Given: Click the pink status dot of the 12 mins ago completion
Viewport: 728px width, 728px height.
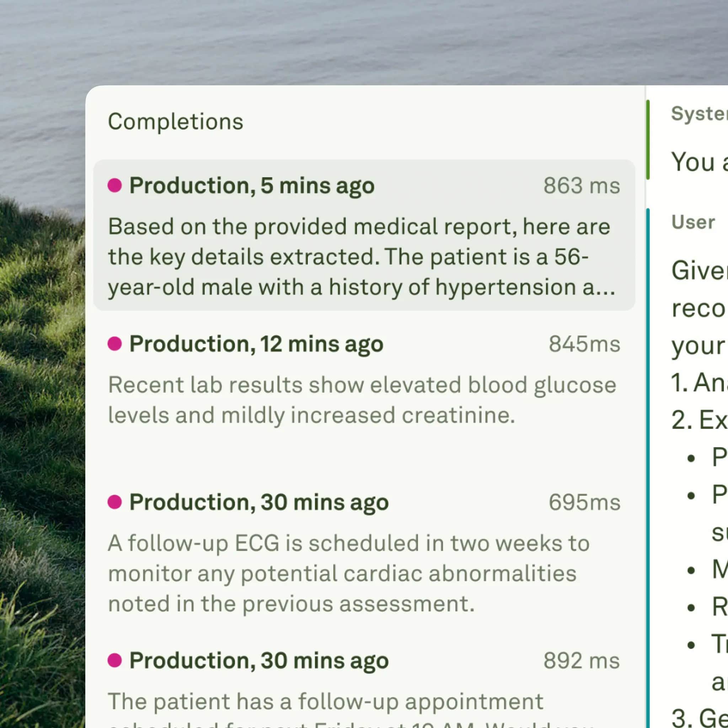Looking at the screenshot, I should point(114,344).
